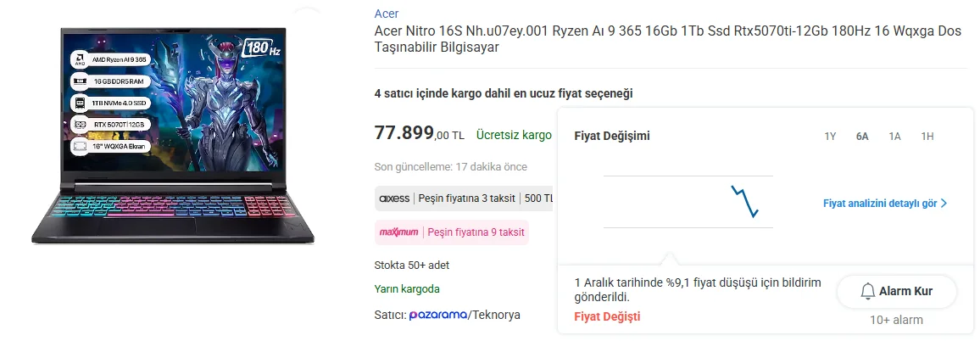Click the AMD Ryzen badge on product photo
980x341 pixels.
pos(111,59)
